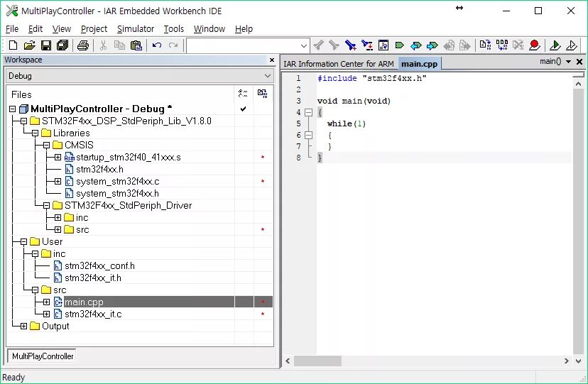This screenshot has height=384, width=588.
Task: Select the MultiPlayController workspace tab
Action: click(43, 356)
